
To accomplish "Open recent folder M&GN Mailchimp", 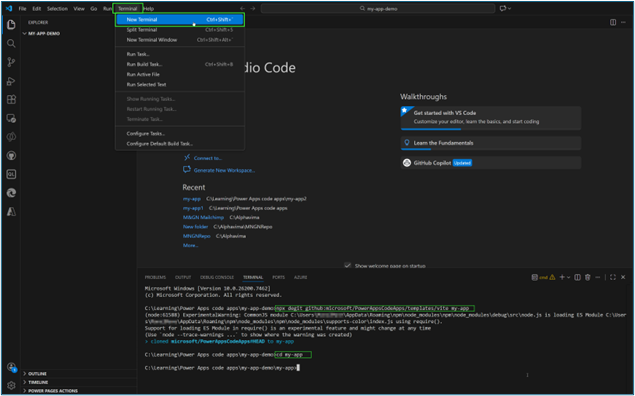I will (203, 217).
